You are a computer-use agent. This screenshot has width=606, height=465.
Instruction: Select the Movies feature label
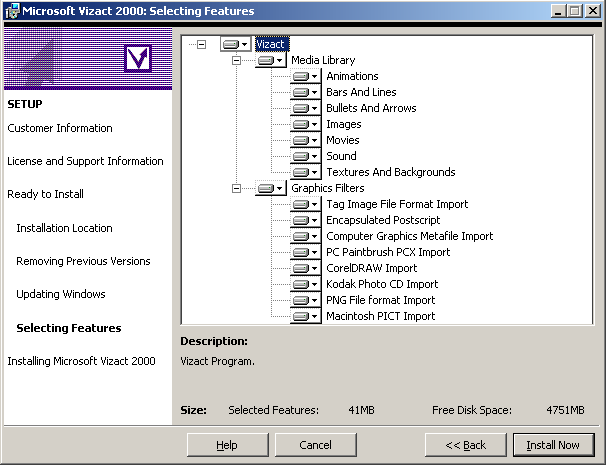coord(342,140)
